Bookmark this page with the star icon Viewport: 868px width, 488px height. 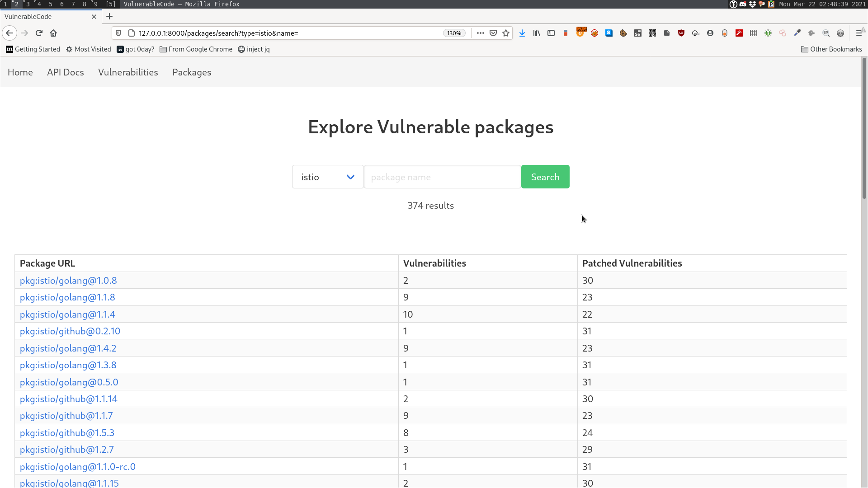tap(506, 33)
